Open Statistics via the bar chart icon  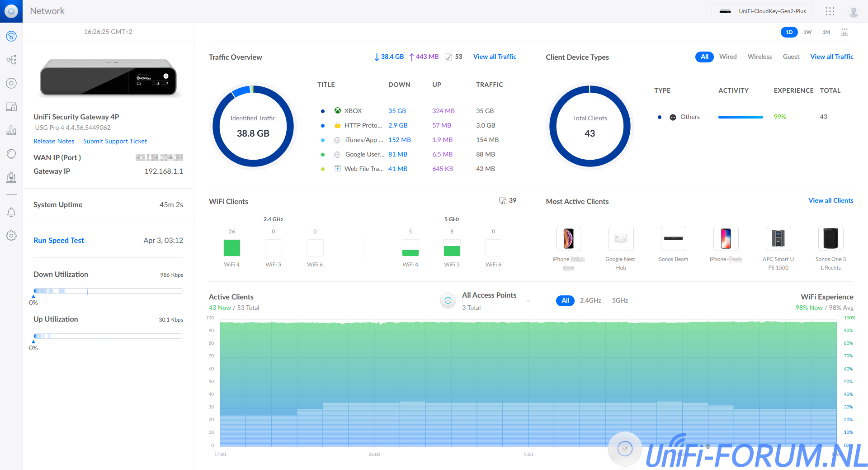(x=11, y=131)
